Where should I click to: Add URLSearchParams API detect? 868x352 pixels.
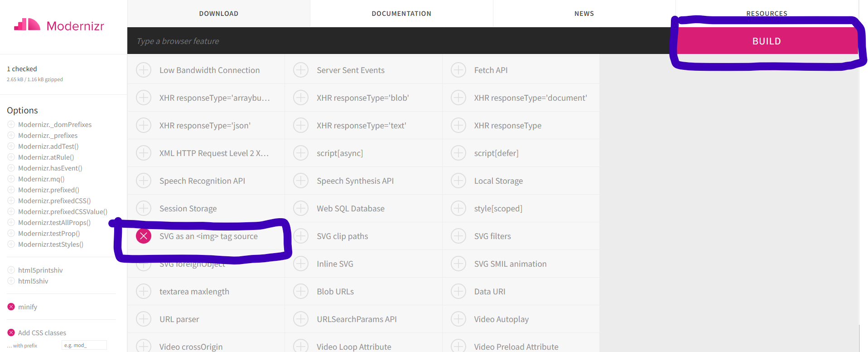point(301,319)
